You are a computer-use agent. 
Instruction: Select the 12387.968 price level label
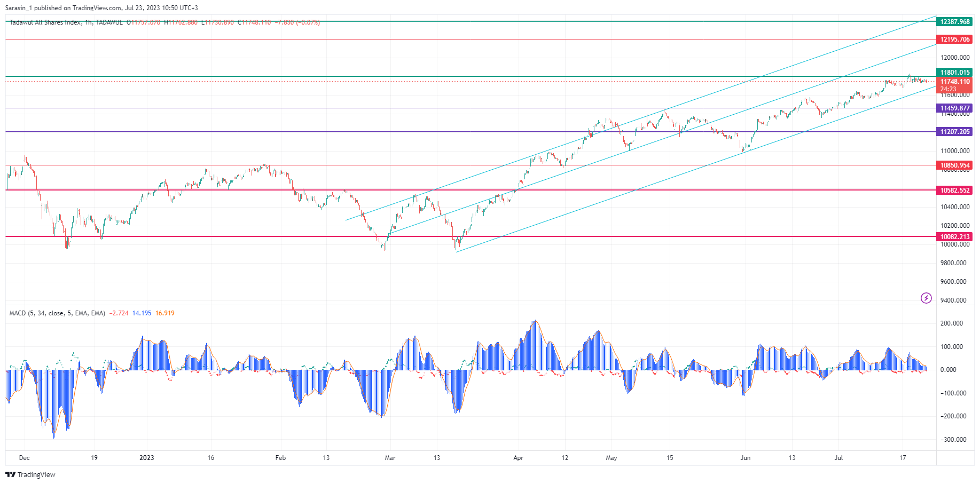pyautogui.click(x=954, y=22)
